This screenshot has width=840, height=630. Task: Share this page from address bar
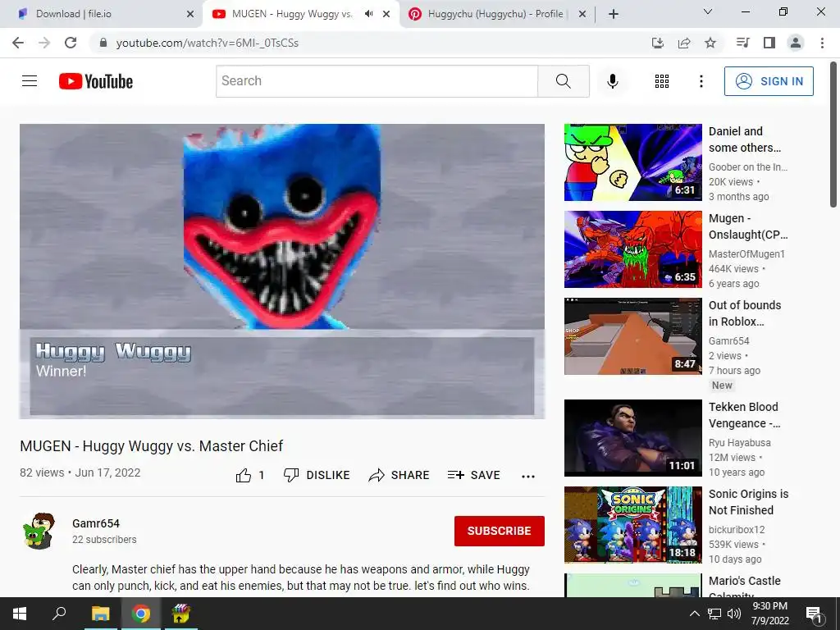click(684, 43)
